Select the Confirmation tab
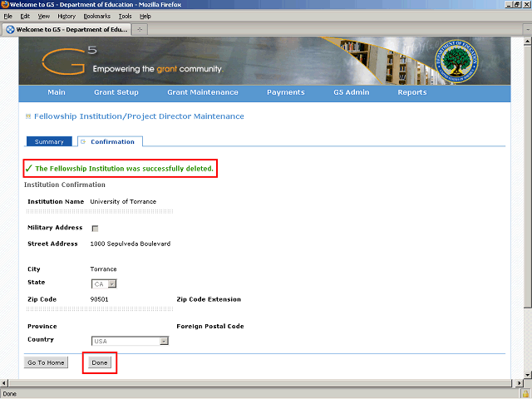532x399 pixels. 110,141
